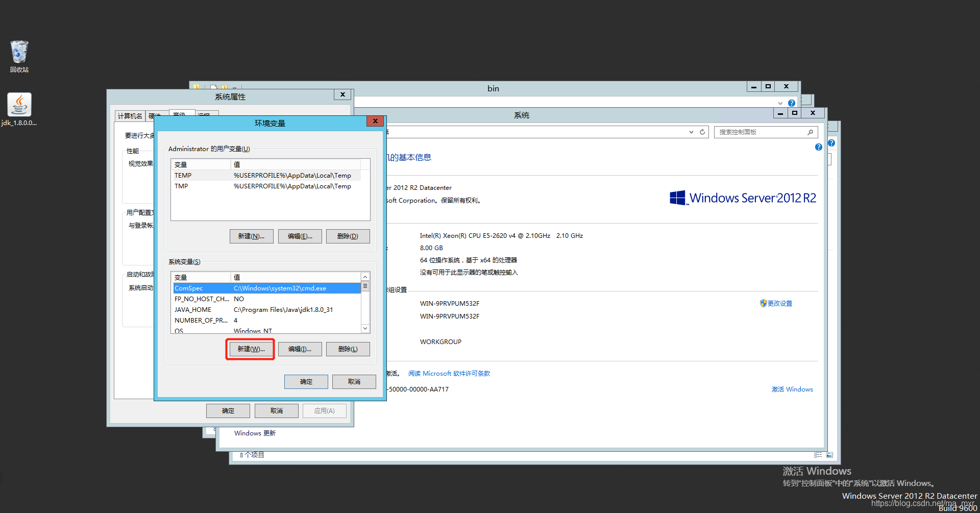
Task: Click the 8.00 GB memory value
Action: 431,248
